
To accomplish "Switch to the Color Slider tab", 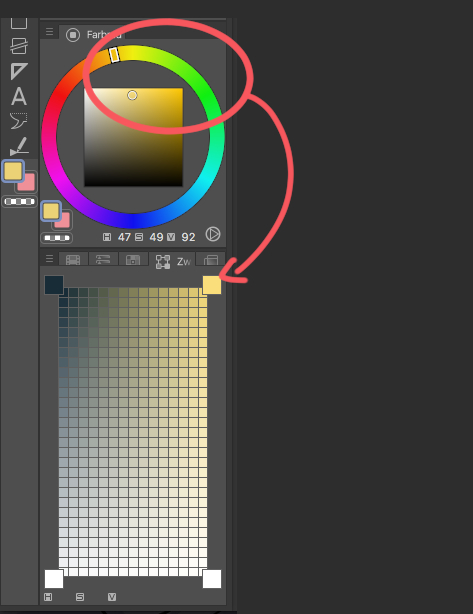I will click(x=103, y=260).
